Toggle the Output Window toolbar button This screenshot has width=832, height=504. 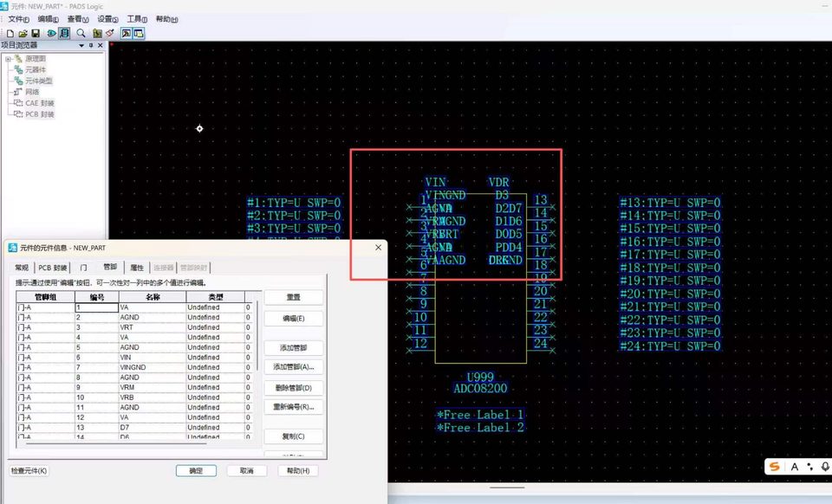(127, 34)
